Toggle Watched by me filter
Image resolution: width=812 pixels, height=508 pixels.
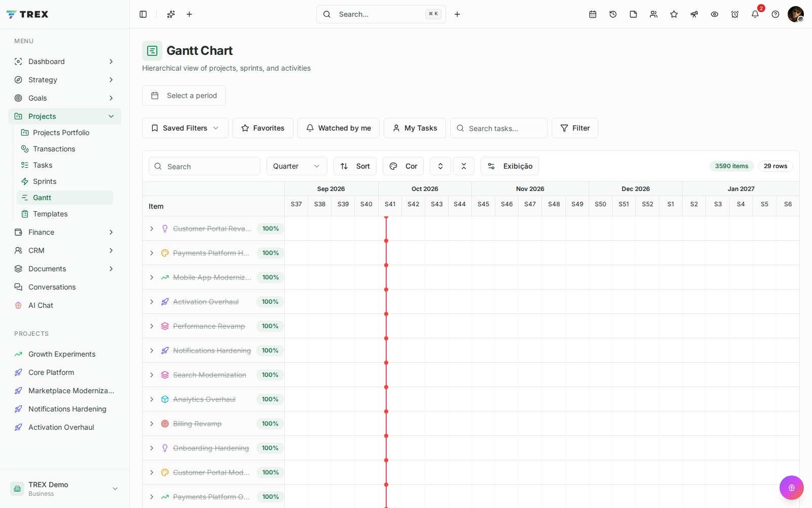339,128
